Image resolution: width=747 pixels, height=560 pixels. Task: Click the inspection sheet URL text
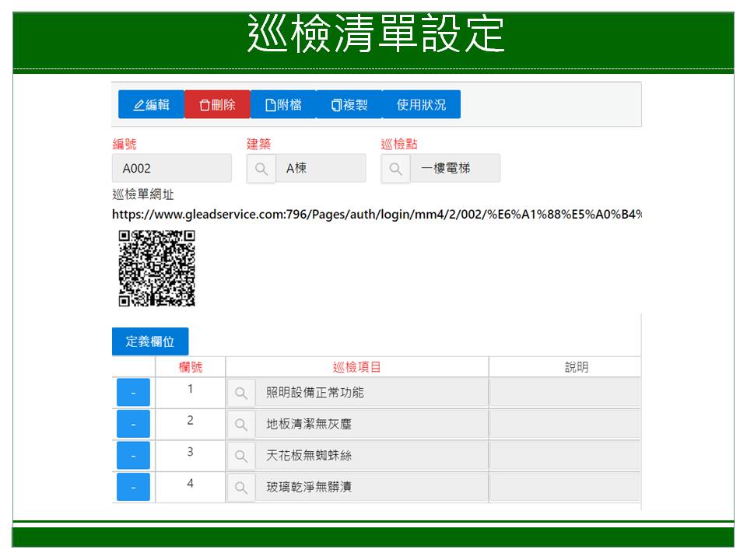(377, 215)
